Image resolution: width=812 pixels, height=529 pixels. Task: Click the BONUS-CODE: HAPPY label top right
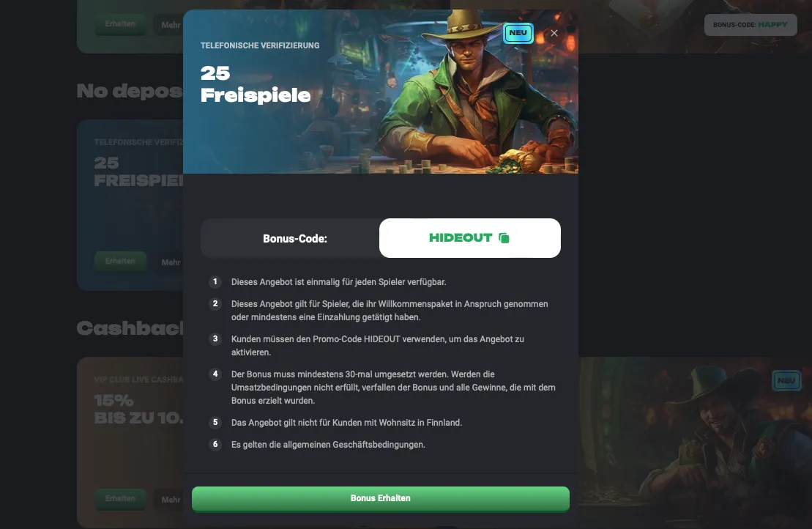point(750,25)
